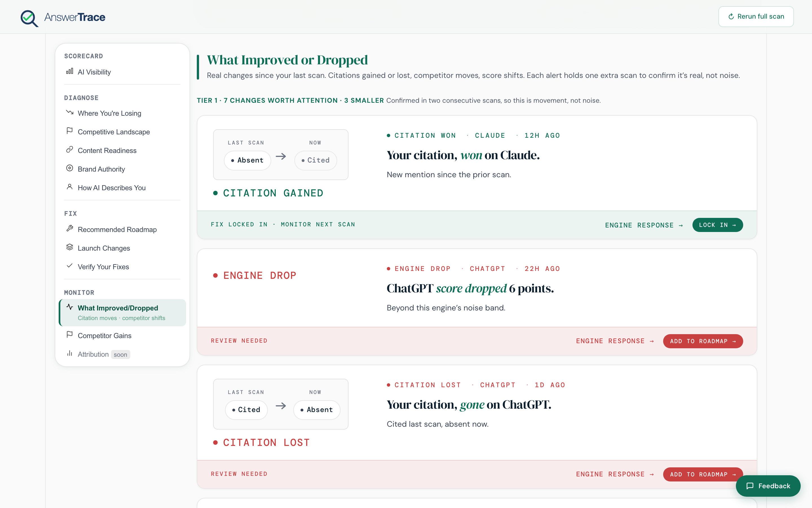Image resolution: width=812 pixels, height=508 pixels.
Task: Click the "soon" badge beside Attribution
Action: [120, 354]
